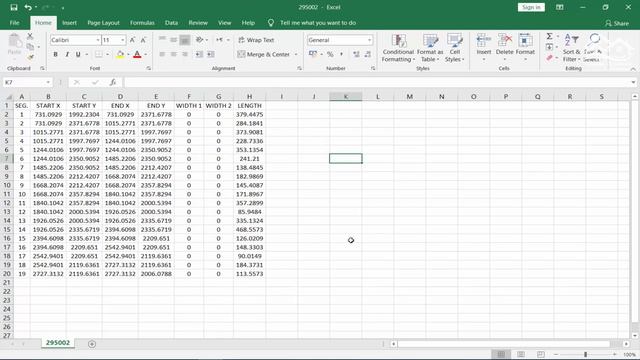Viewport: 640px width, 360px height.
Task: Open the font size dropdown
Action: pos(122,40)
